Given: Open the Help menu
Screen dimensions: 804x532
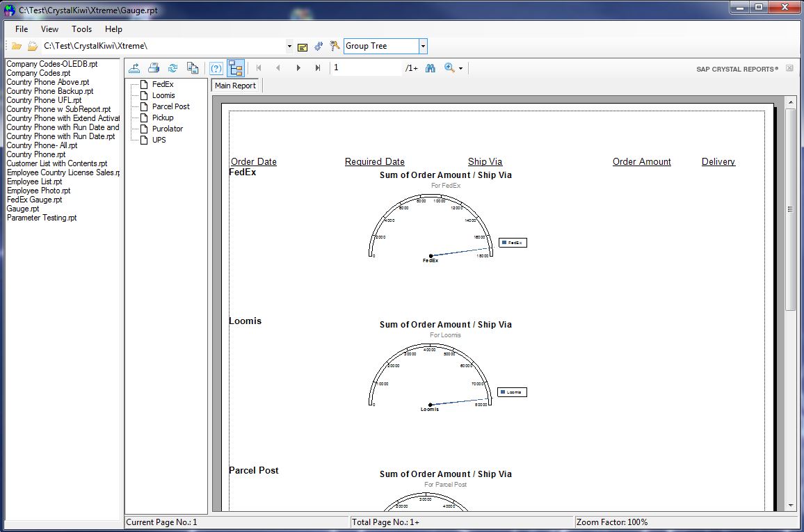Looking at the screenshot, I should tap(113, 29).
